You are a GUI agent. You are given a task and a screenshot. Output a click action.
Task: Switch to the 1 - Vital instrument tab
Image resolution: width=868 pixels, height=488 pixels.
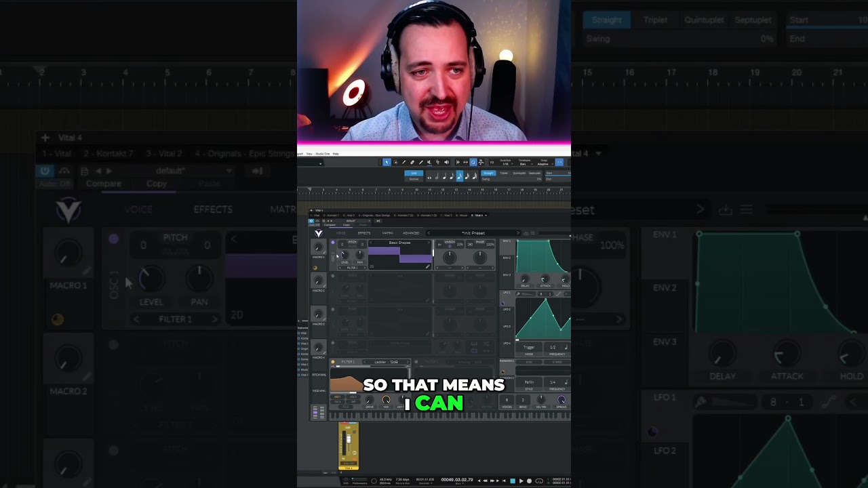click(x=315, y=216)
